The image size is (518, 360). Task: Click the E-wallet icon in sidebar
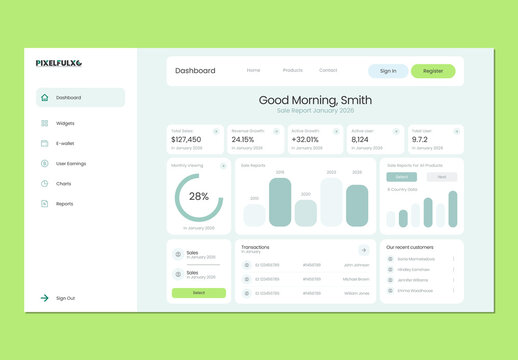pyautogui.click(x=44, y=143)
